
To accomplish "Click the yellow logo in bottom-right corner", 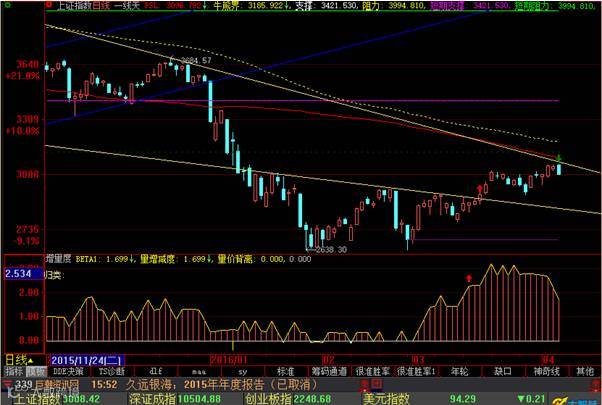I will [559, 401].
